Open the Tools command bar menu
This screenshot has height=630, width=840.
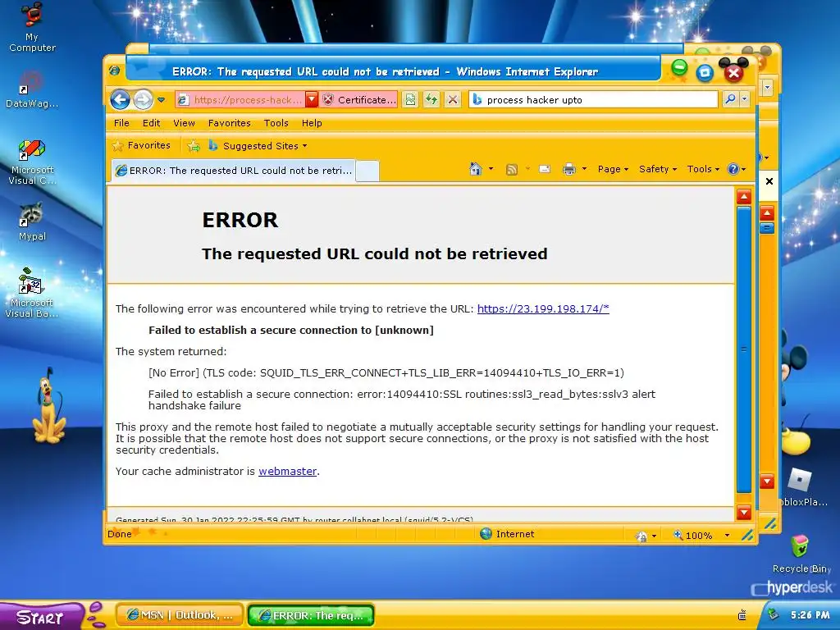703,169
